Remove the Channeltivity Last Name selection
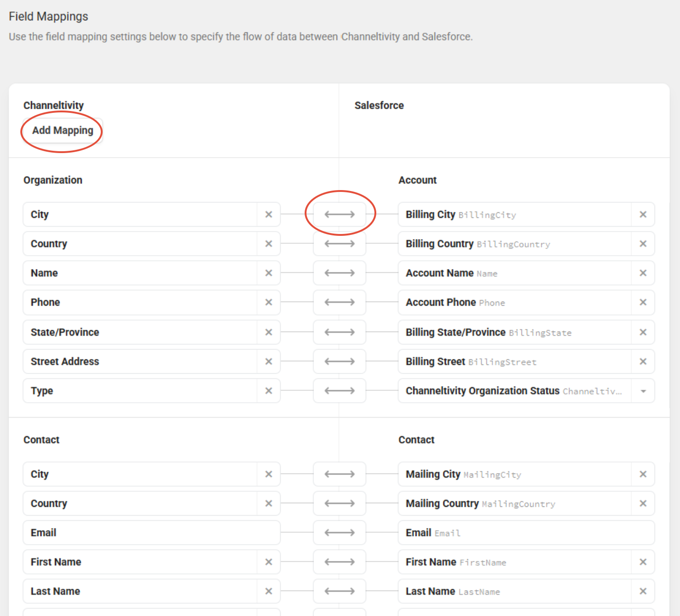680x616 pixels. point(269,591)
